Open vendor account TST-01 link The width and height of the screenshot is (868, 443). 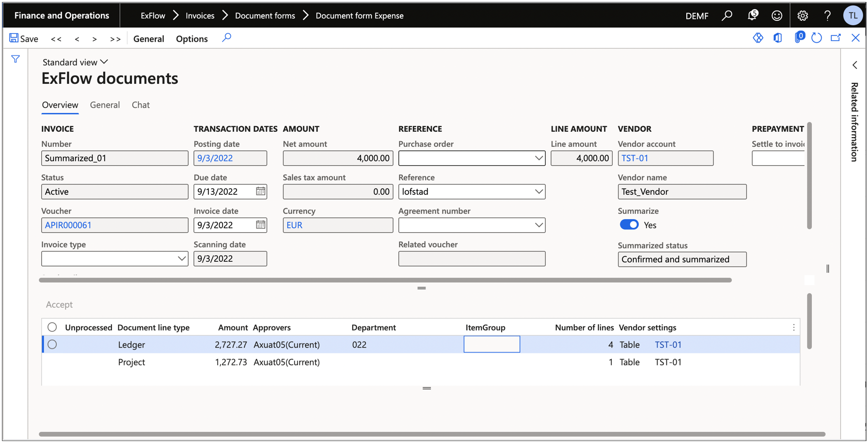634,158
